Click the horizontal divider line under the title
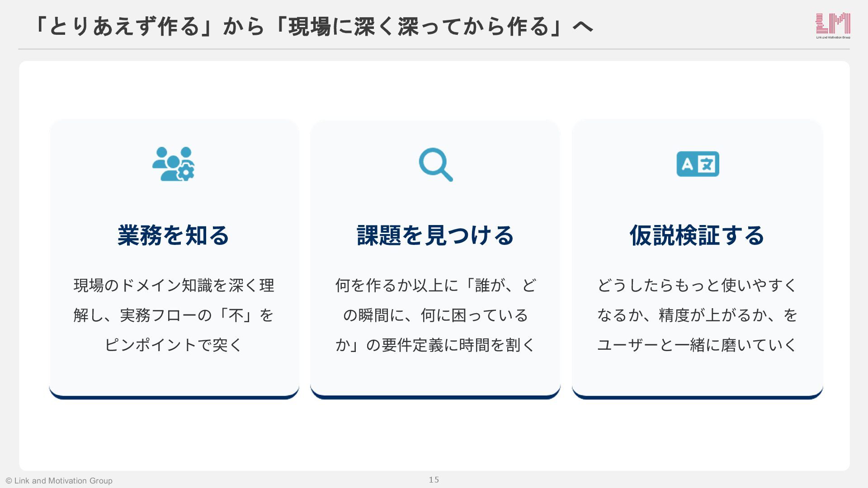Image resolution: width=868 pixels, height=488 pixels. tap(434, 49)
